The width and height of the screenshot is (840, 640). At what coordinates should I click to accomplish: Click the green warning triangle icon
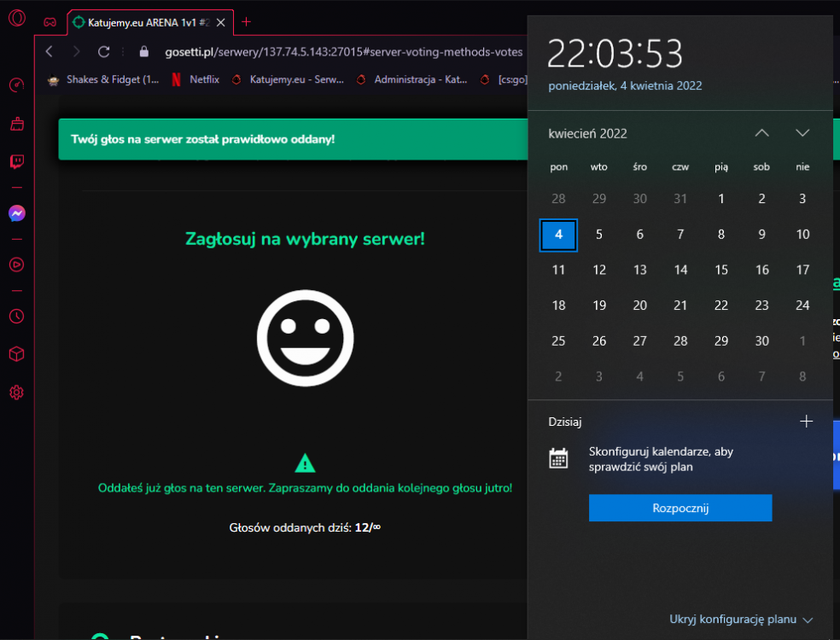[x=306, y=463]
